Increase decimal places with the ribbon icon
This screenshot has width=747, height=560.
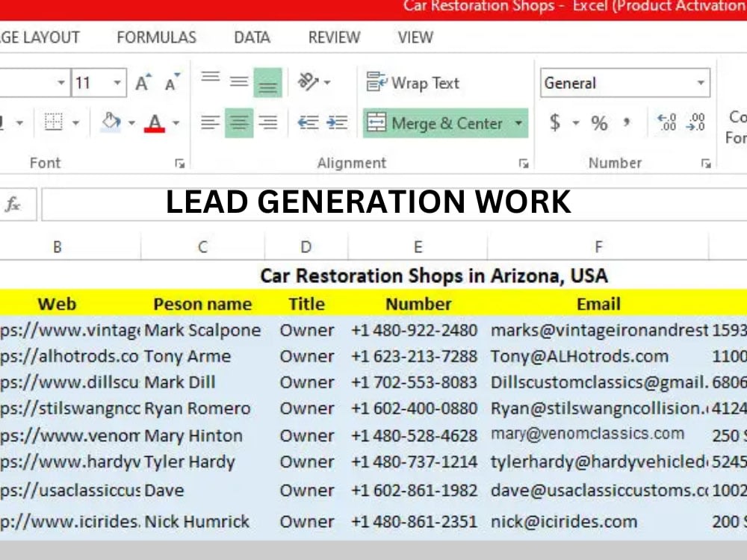[666, 122]
